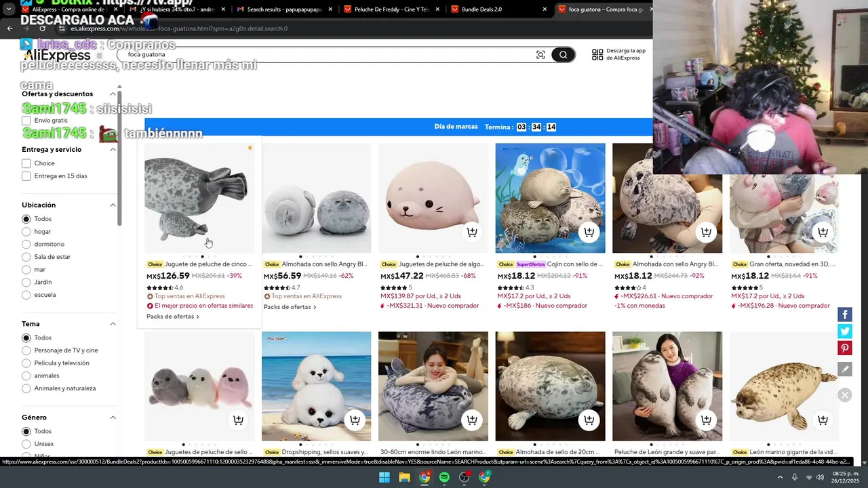Reload the page with refresh icon
Viewport: 868px width, 488px height.
pos(42,28)
